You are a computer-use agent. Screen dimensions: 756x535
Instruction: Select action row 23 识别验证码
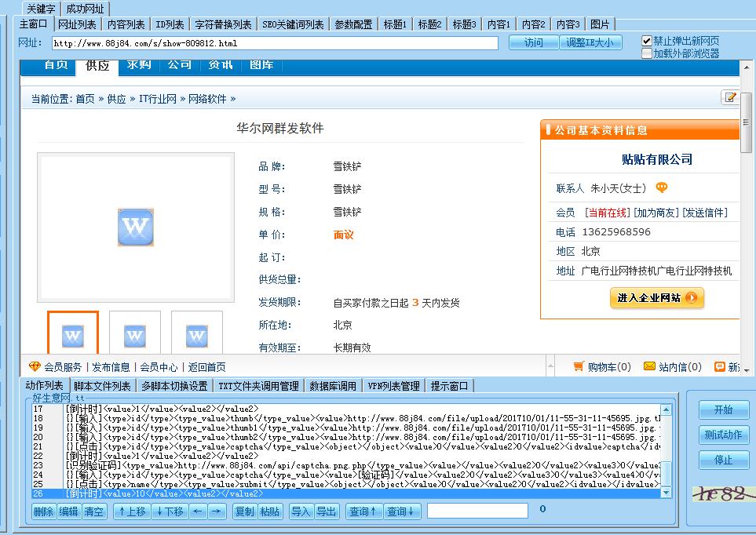point(345,465)
